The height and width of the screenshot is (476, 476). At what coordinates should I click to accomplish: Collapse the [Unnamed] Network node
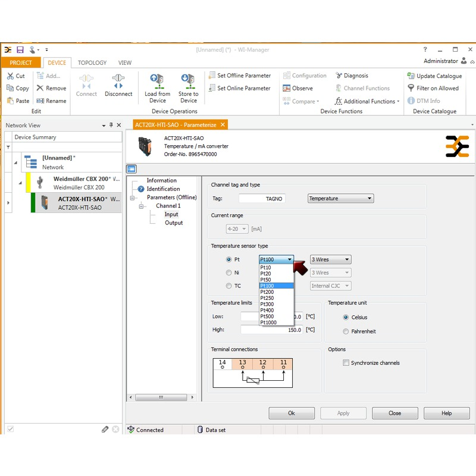point(15,162)
